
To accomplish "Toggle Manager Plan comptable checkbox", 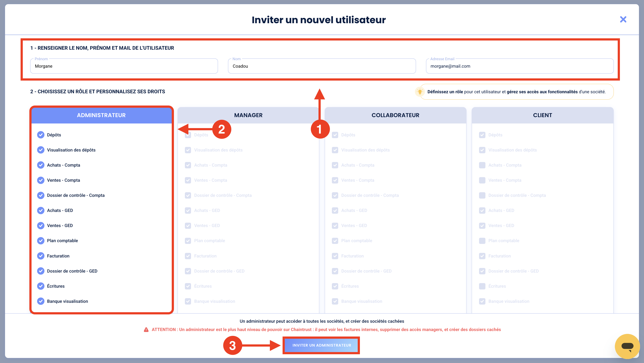I will [188, 241].
